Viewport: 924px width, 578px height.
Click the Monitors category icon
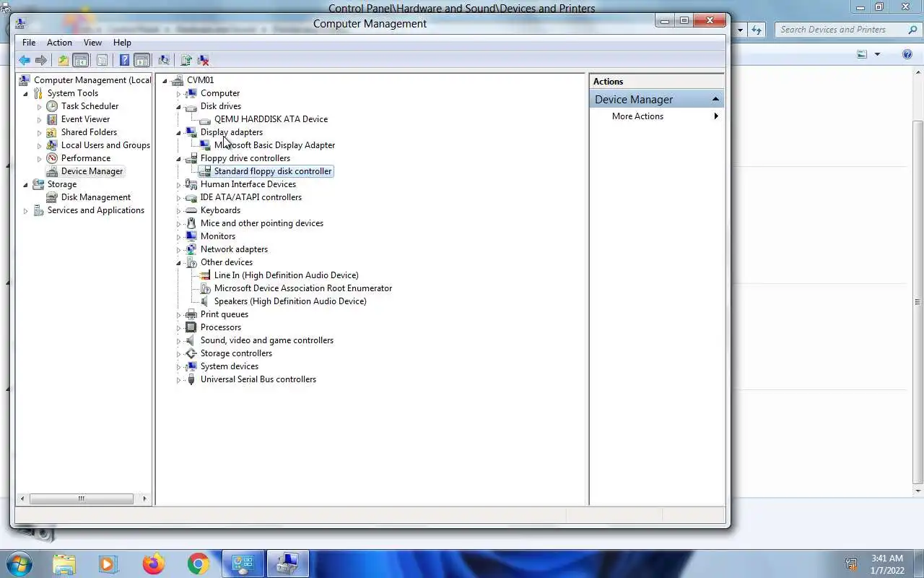pos(191,236)
